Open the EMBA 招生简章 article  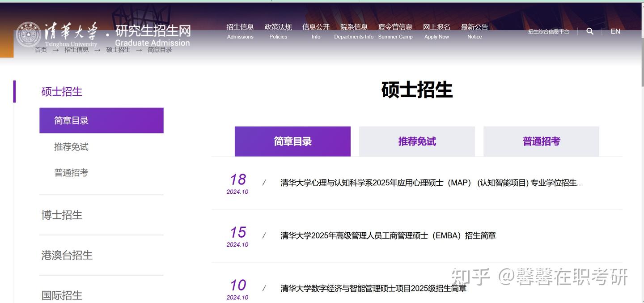pyautogui.click(x=388, y=235)
